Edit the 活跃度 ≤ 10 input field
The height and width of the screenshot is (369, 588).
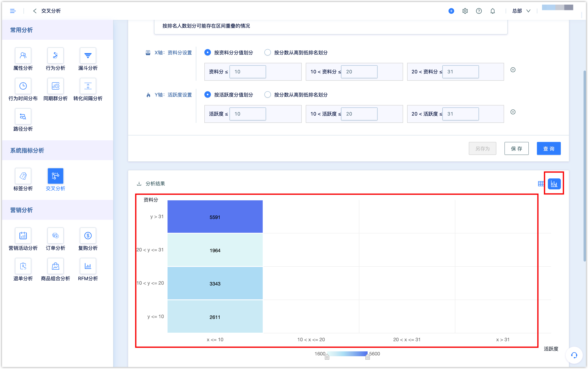click(x=248, y=114)
